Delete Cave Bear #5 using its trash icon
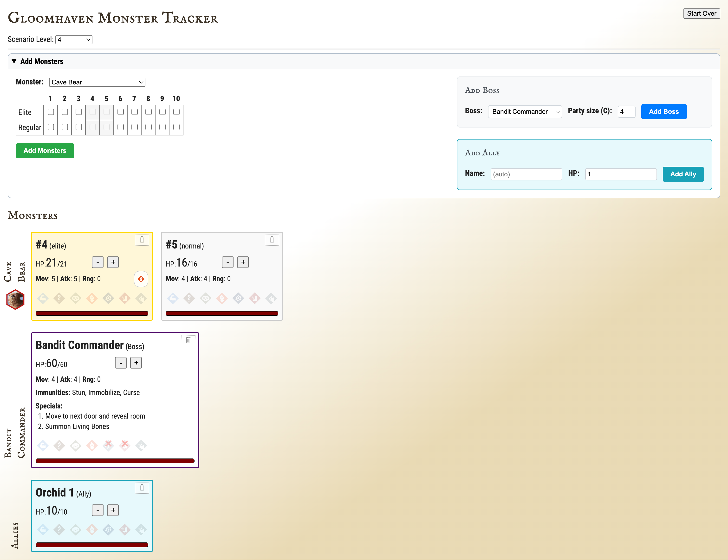The image size is (728, 560). [x=272, y=240]
